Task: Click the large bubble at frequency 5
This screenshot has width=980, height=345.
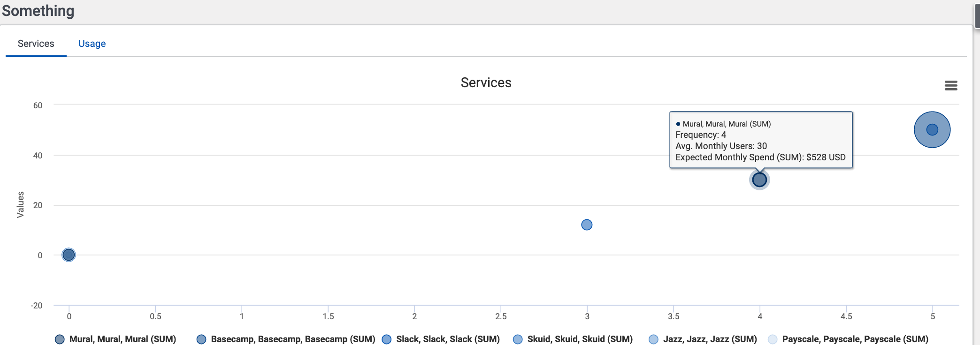Action: click(932, 130)
